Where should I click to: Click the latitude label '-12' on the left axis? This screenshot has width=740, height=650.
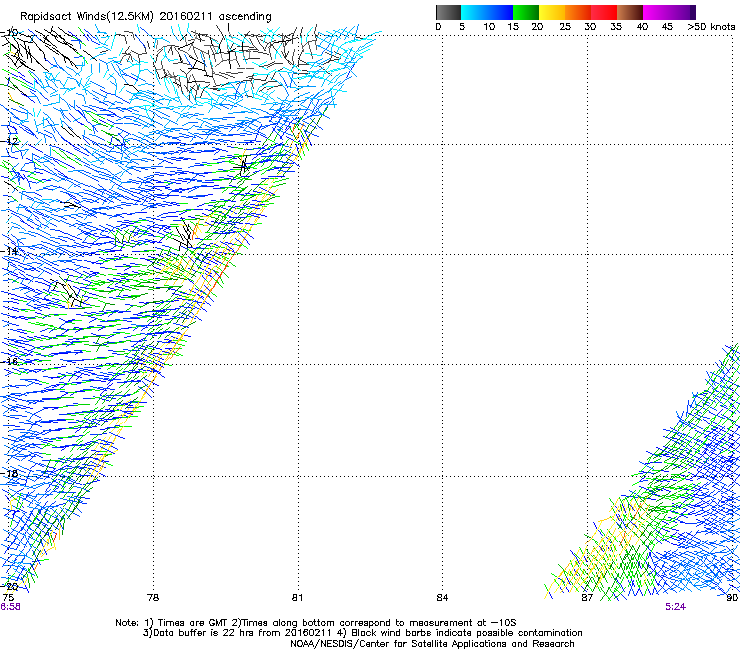click(x=10, y=141)
